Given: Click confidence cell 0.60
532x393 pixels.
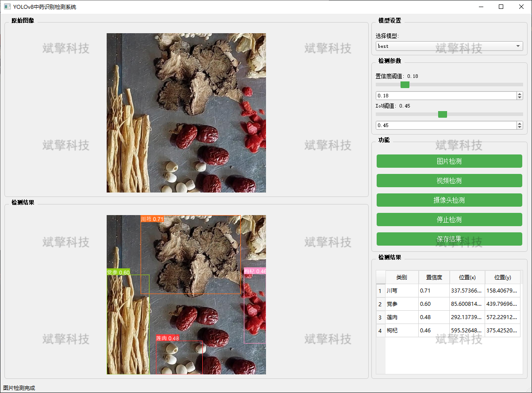Looking at the screenshot, I should [434, 304].
